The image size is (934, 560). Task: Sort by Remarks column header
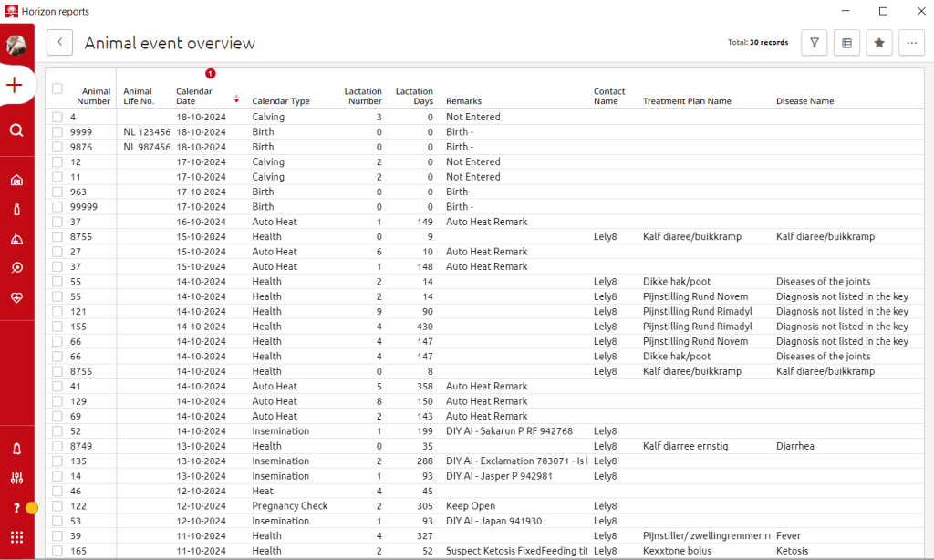point(463,101)
